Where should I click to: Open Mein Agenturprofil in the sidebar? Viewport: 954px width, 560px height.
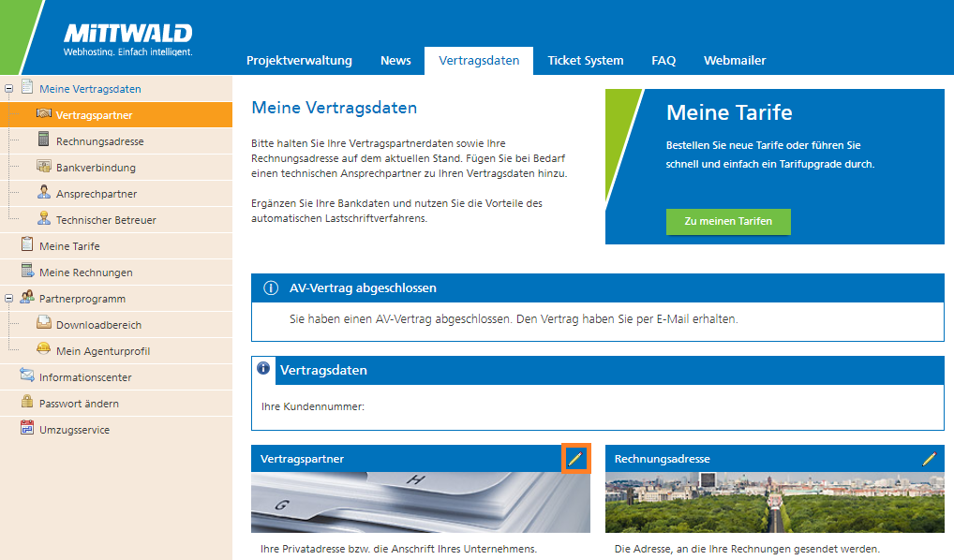103,351
